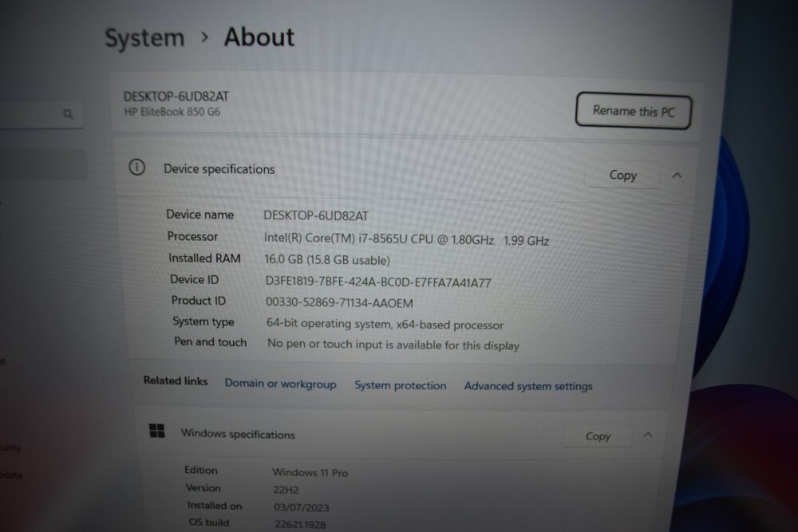
Task: Copy the Windows specifications
Action: click(x=598, y=435)
